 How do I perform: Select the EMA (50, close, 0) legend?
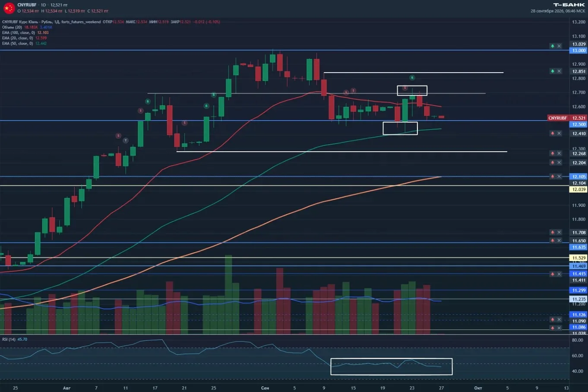18,44
